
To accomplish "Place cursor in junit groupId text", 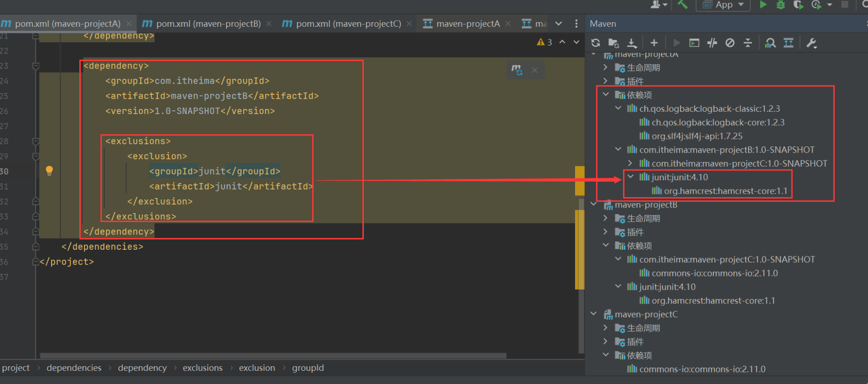I will point(212,171).
